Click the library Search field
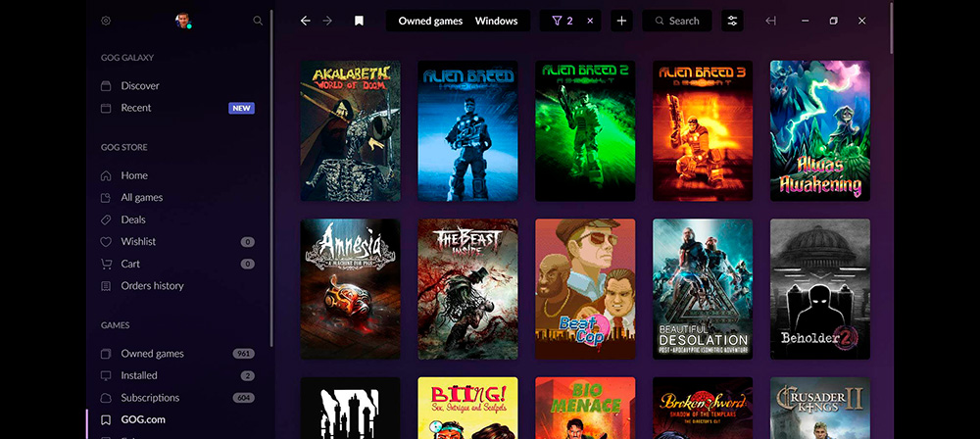 coord(677,21)
